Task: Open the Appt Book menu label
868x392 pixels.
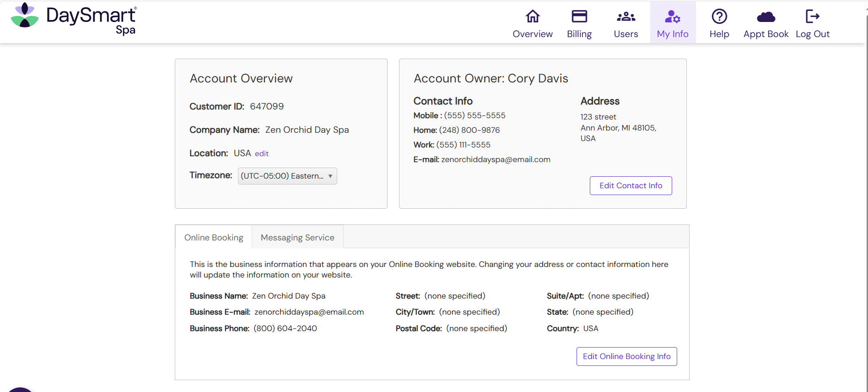Action: (x=766, y=34)
